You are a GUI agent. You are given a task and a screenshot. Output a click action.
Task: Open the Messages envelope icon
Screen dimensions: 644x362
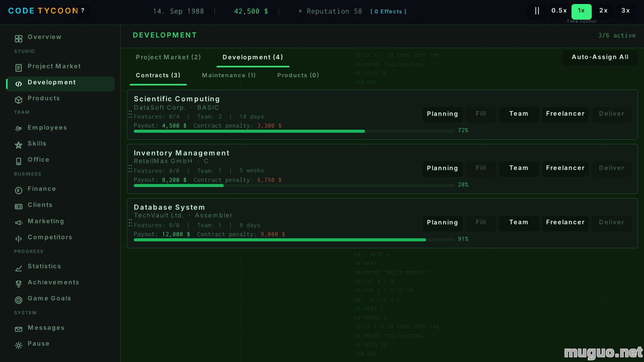(x=18, y=329)
